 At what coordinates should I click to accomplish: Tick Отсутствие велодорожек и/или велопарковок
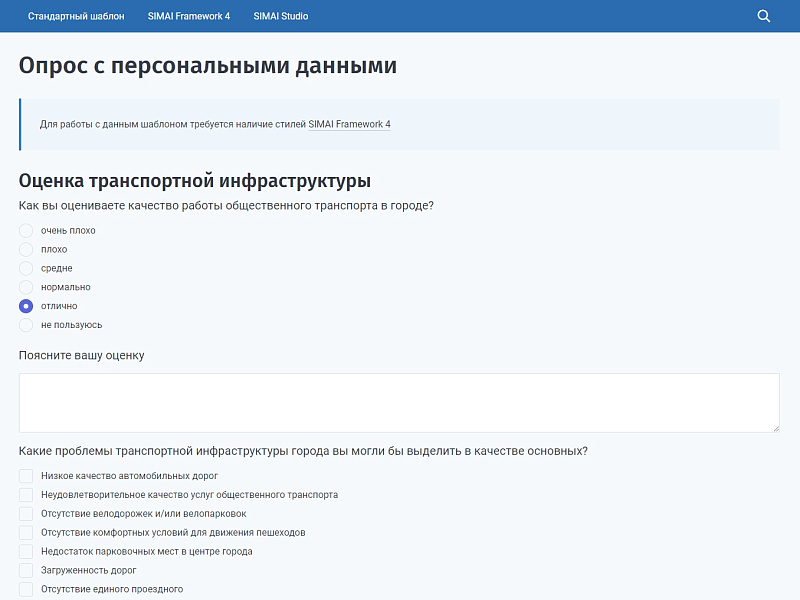point(25,515)
